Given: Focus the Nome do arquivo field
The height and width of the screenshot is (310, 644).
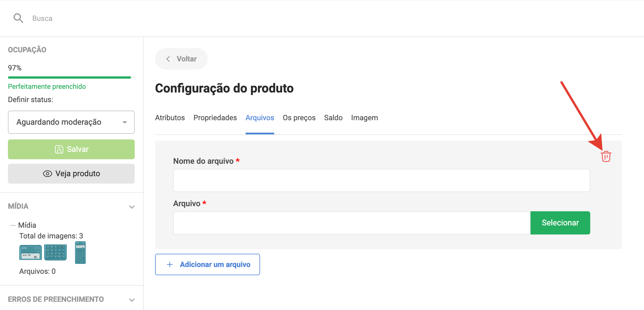Looking at the screenshot, I should coord(381,180).
